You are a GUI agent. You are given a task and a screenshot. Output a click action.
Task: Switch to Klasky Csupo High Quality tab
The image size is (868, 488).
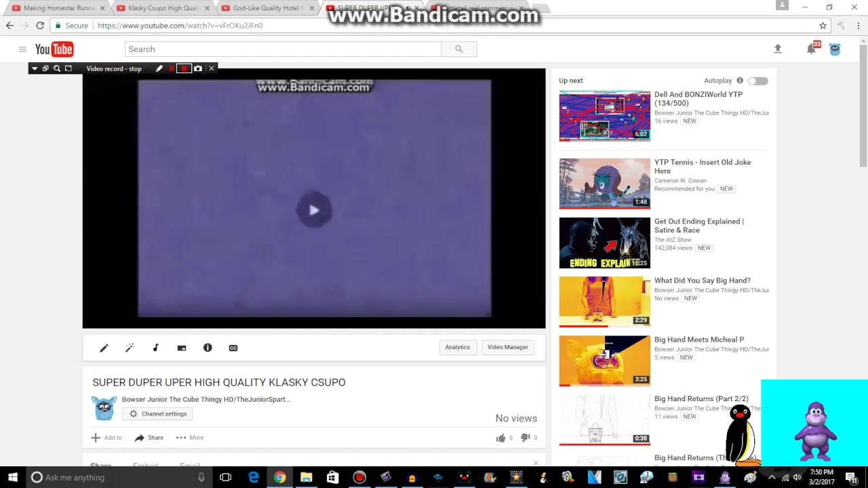click(163, 8)
